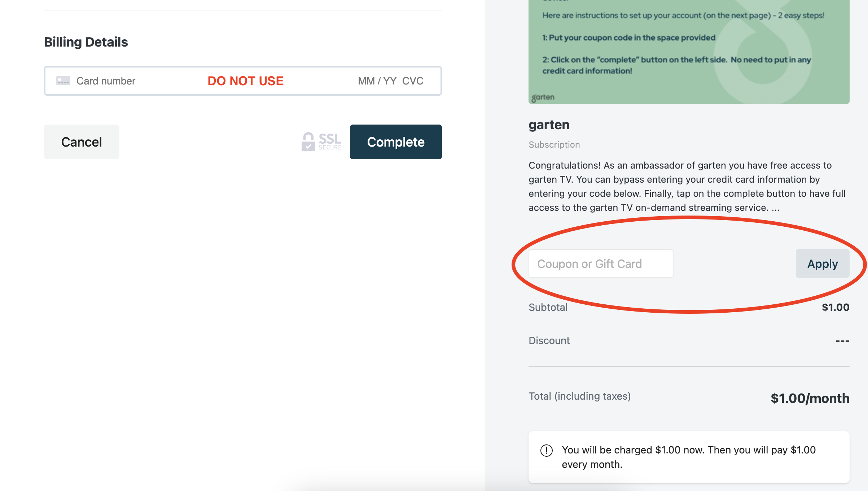Screen dimensions: 868x491
Task: Click the garten product title
Action: click(x=549, y=125)
